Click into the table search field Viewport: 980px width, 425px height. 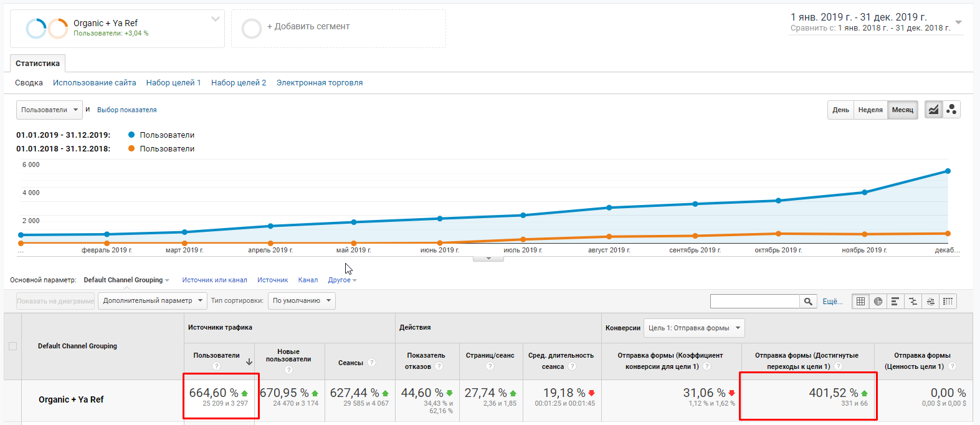tap(754, 302)
